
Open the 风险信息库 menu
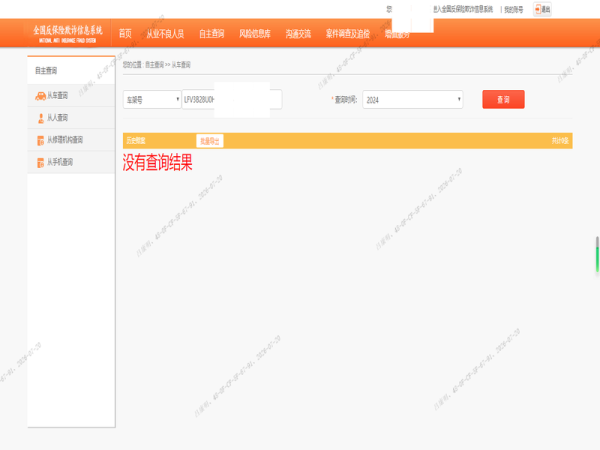(x=255, y=34)
